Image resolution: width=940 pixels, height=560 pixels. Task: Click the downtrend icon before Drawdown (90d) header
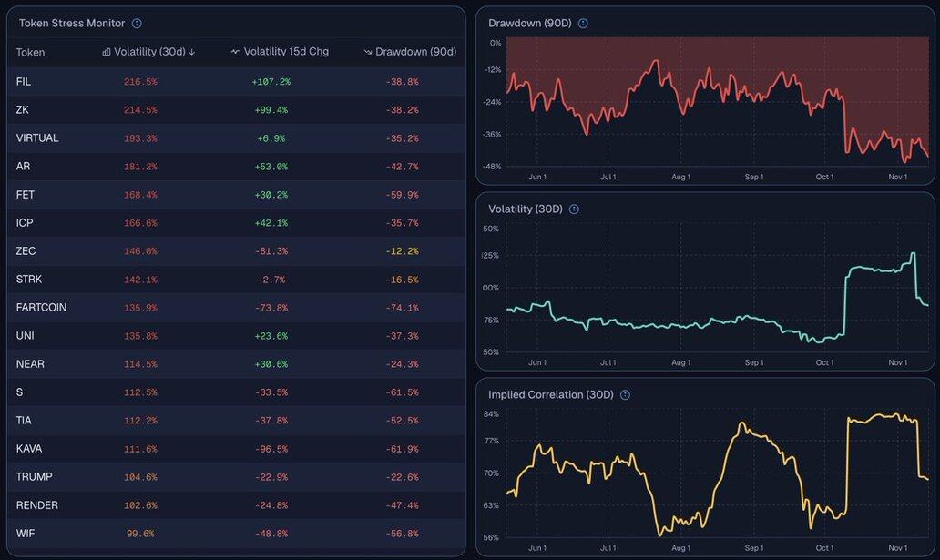(x=368, y=53)
